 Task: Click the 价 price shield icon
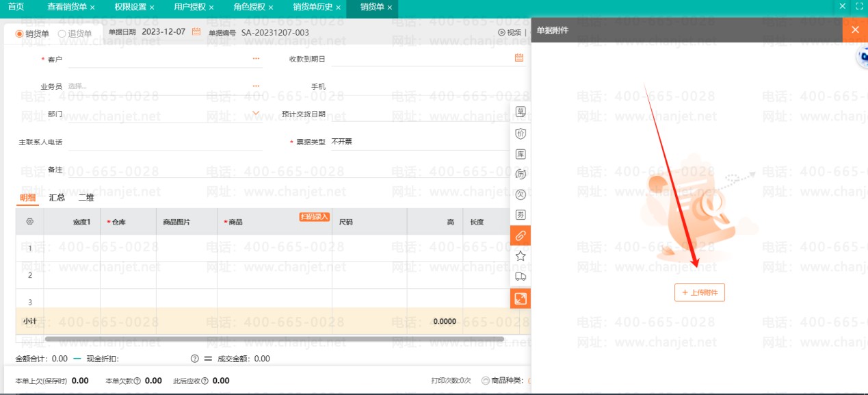coord(521,133)
